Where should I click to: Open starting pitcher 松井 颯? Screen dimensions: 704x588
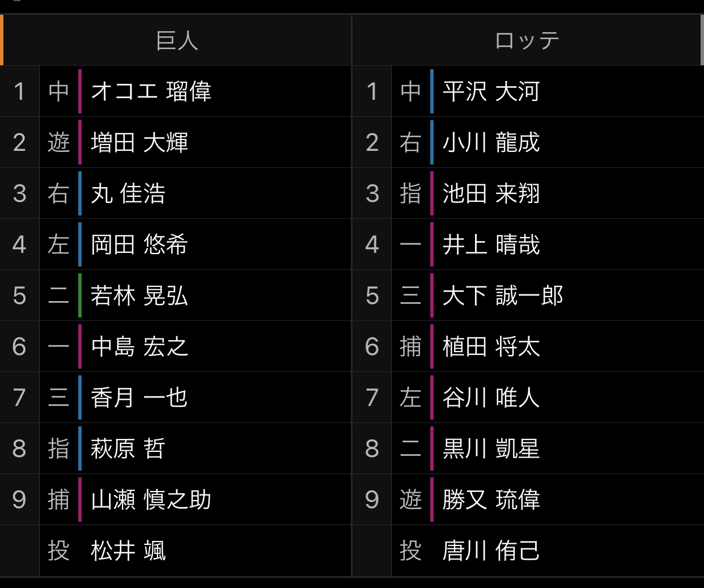tap(128, 551)
